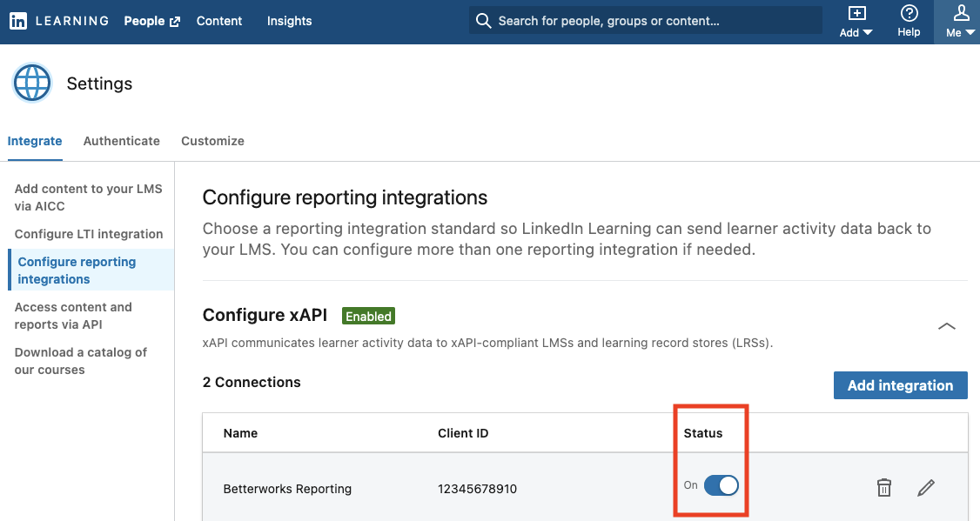The image size is (980, 521).
Task: Select Download a catalog of our courses
Action: click(x=80, y=361)
